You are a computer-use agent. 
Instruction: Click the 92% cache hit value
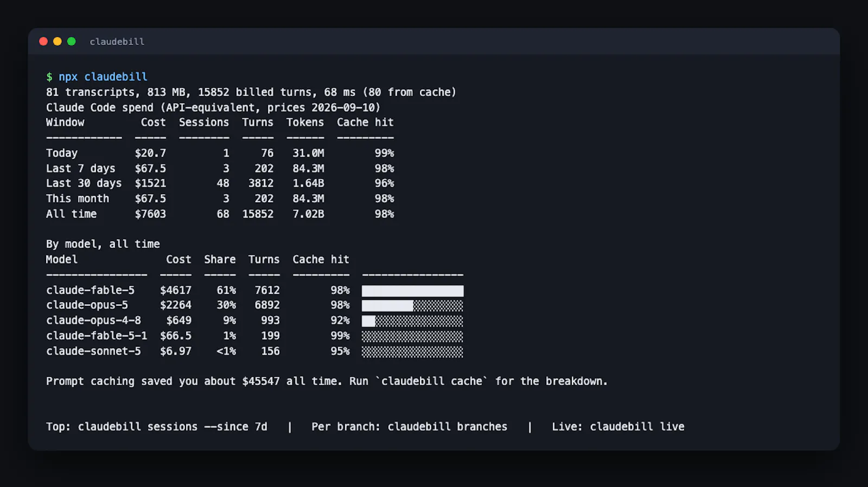coord(341,321)
